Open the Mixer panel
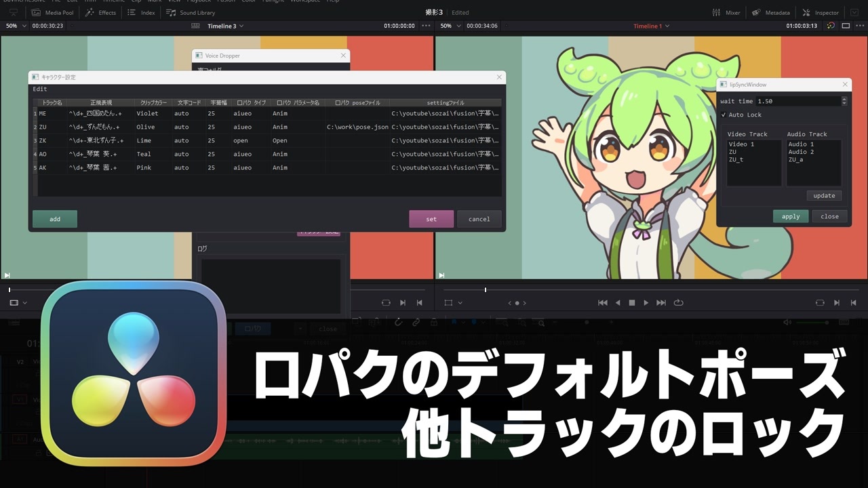 click(726, 12)
